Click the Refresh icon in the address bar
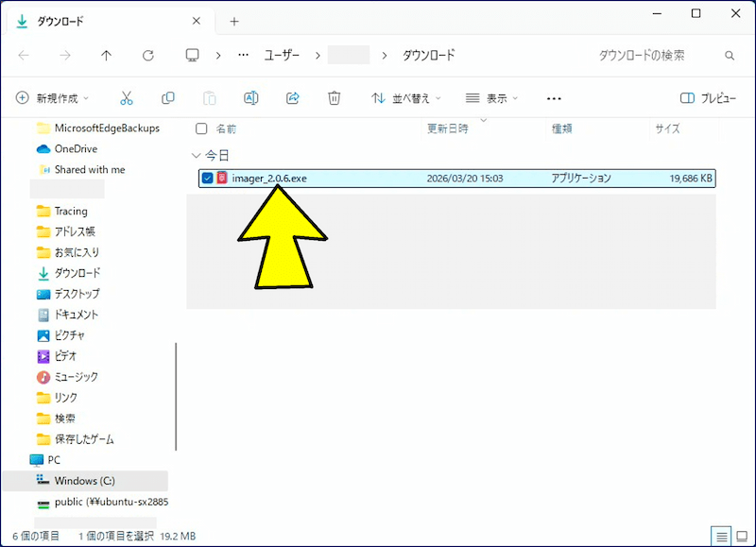756x547 pixels. click(x=148, y=55)
